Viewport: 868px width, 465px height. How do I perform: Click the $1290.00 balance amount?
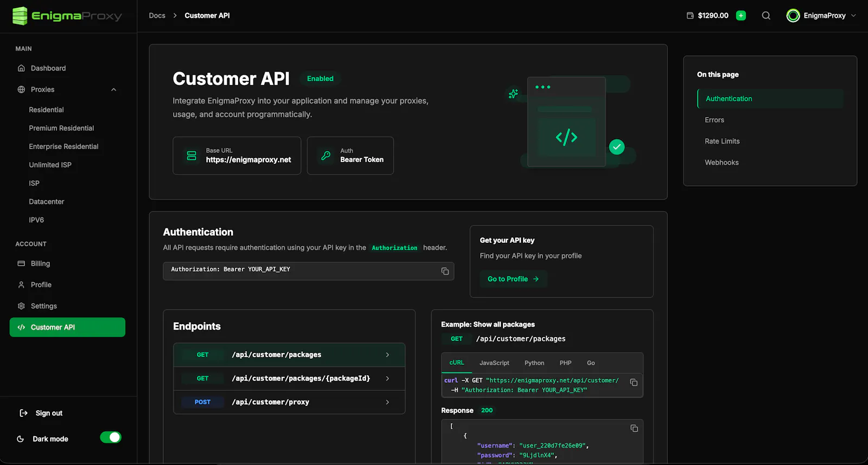[713, 16]
